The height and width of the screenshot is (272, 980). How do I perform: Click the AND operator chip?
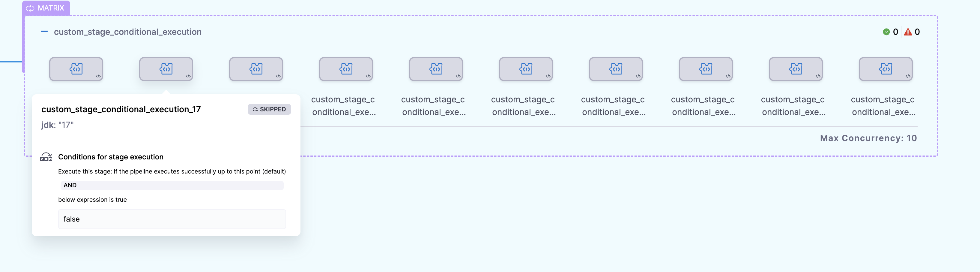70,185
